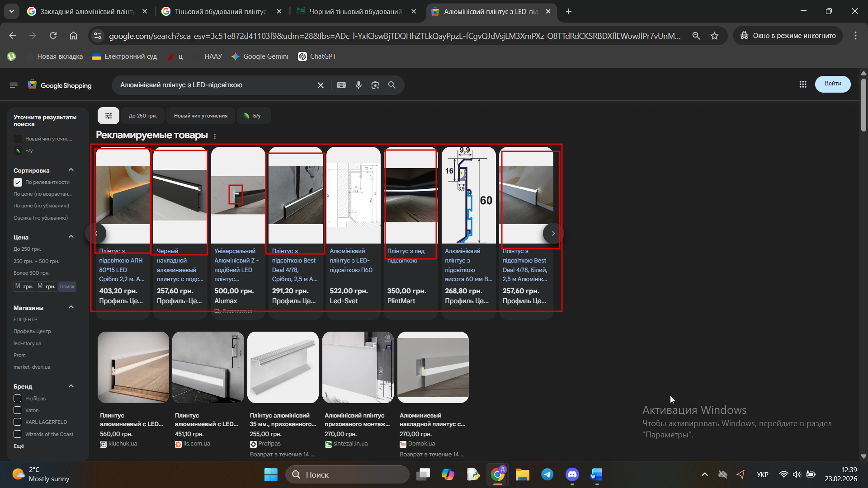Open the filters tune icon chip
Screen dimensions: 868x488
108,116
